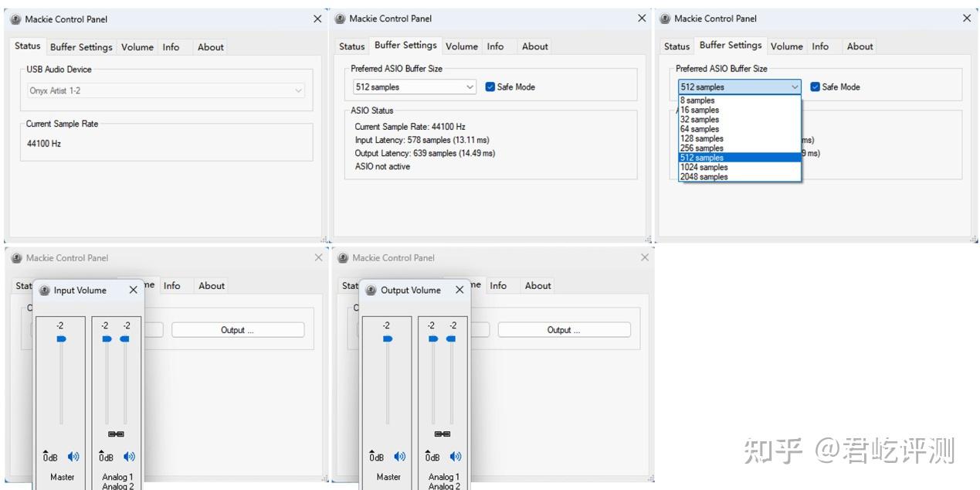Click Output ... button beside Input Volume popup
Screen dimensions: 980x490
pyautogui.click(x=238, y=330)
